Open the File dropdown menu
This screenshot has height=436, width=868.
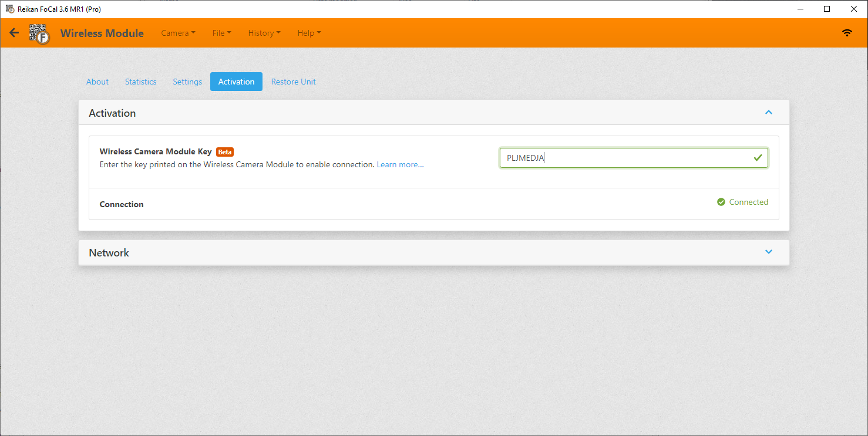pos(221,33)
